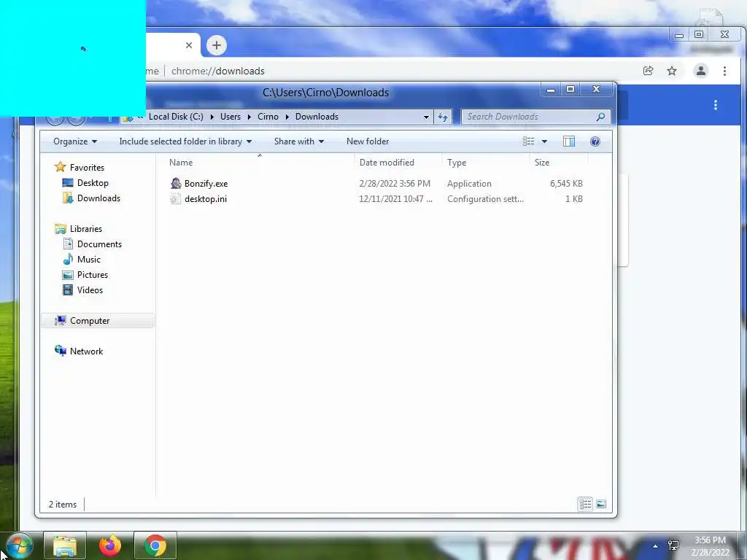Click the refresh button beside address bar
Image resolution: width=747 pixels, height=560 pixels.
click(x=443, y=117)
